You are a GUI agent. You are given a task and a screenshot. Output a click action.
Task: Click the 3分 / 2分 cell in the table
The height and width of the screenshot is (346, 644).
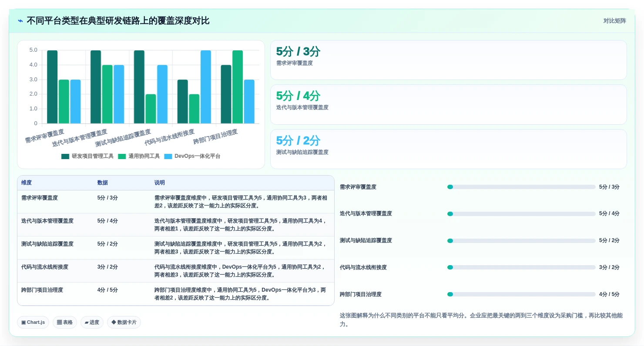[107, 267]
